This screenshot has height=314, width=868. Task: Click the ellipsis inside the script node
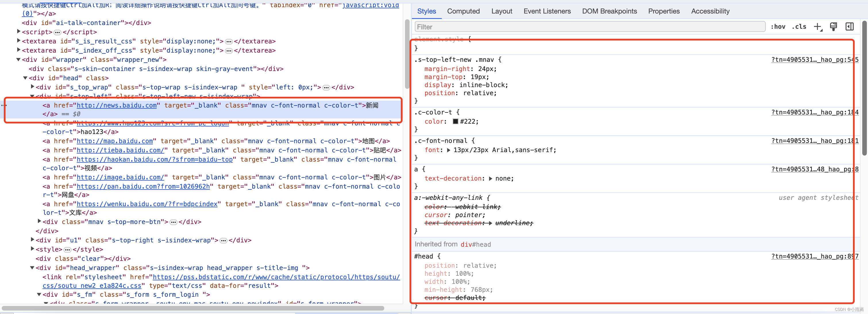click(57, 32)
